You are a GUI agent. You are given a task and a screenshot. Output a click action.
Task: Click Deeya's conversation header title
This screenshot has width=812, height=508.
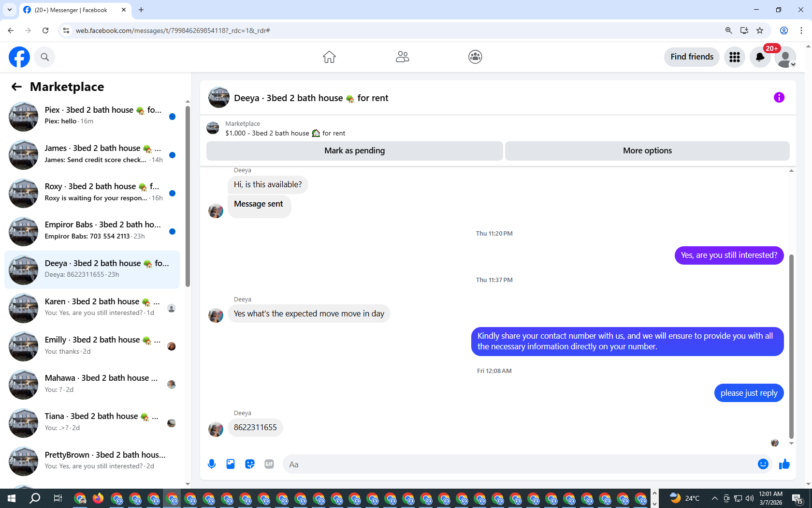(311, 98)
